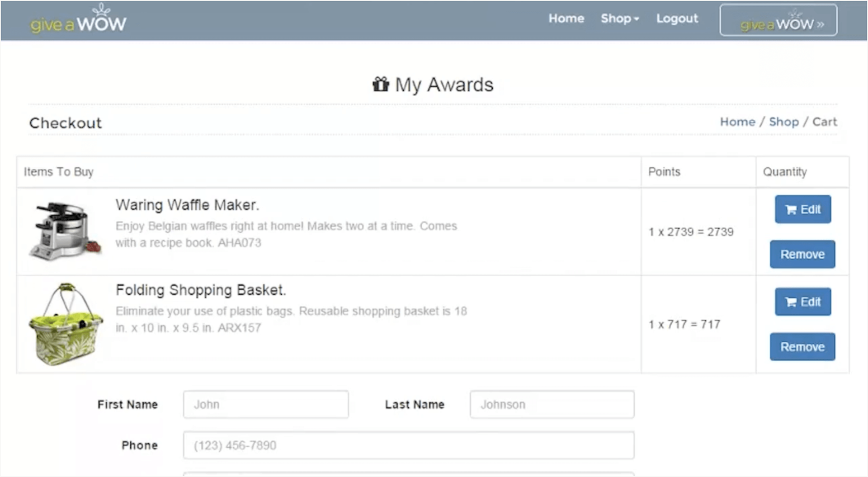
Task: Click the My Awards page title
Action: click(x=444, y=84)
